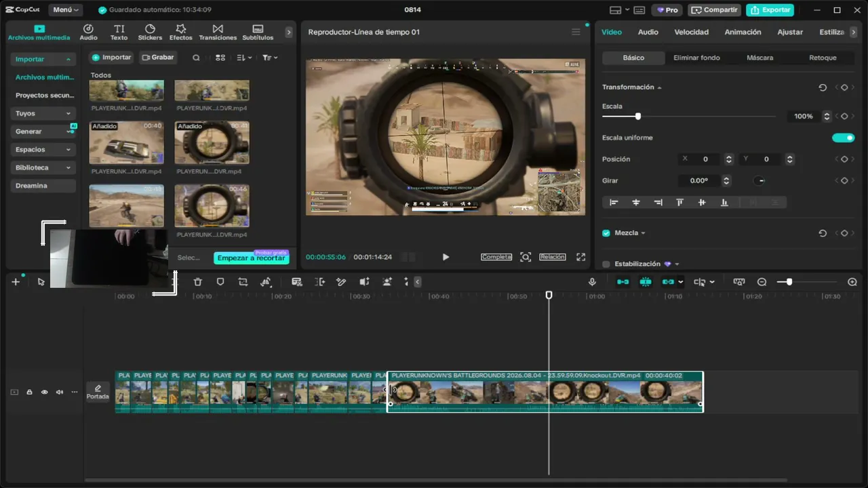
Task: Open the Eliminar fondo sub-tab
Action: pos(696,58)
